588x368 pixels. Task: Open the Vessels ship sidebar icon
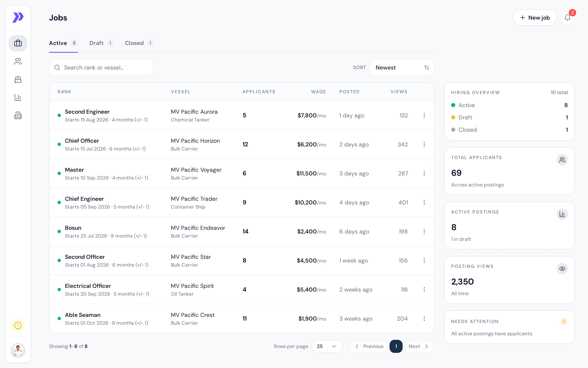click(x=18, y=79)
